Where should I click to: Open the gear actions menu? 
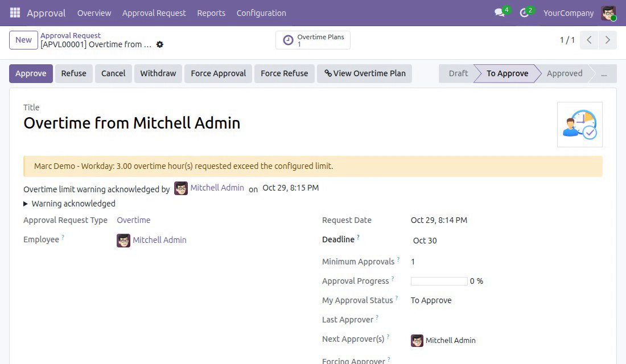[x=160, y=44]
